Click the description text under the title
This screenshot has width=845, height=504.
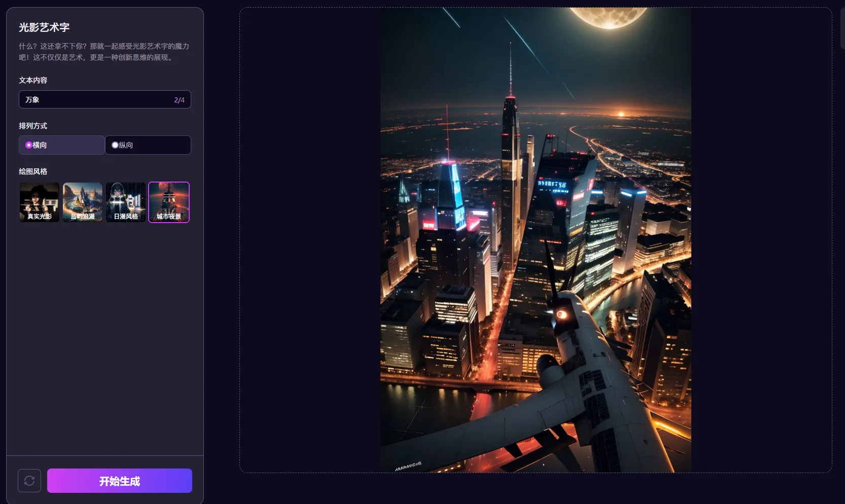(104, 52)
